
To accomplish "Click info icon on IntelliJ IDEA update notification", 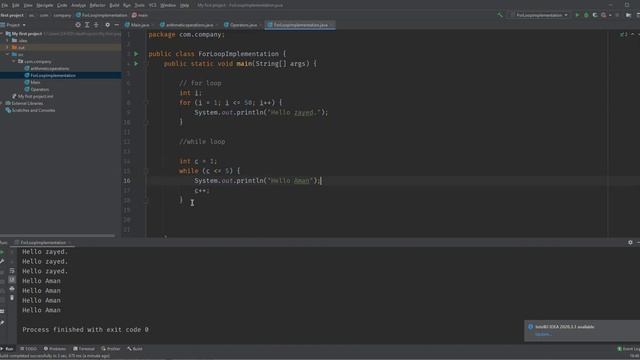I will coord(531,327).
